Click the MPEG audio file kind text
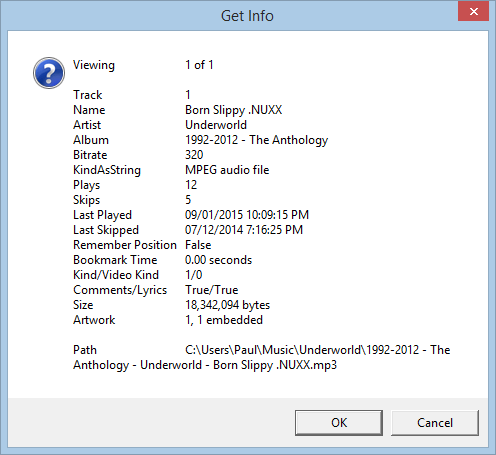Image resolution: width=496 pixels, height=455 pixels. pos(227,170)
